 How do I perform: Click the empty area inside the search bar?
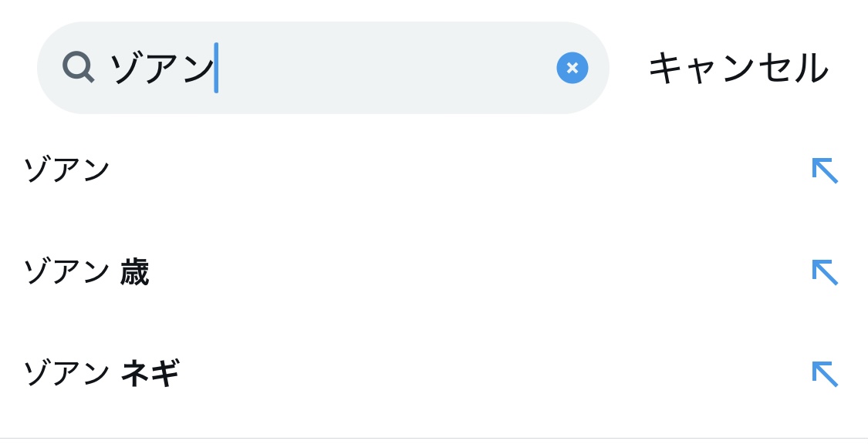[386, 68]
